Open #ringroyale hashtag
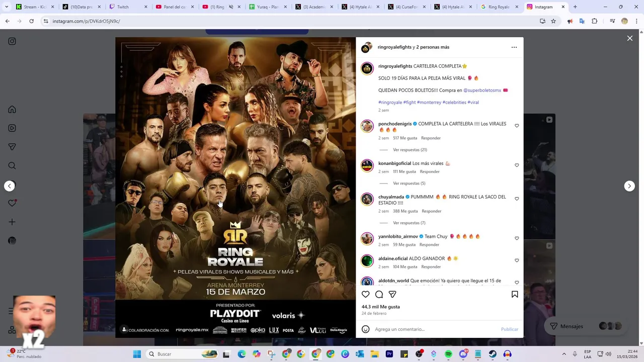Image resolution: width=644 pixels, height=362 pixels. tap(390, 103)
